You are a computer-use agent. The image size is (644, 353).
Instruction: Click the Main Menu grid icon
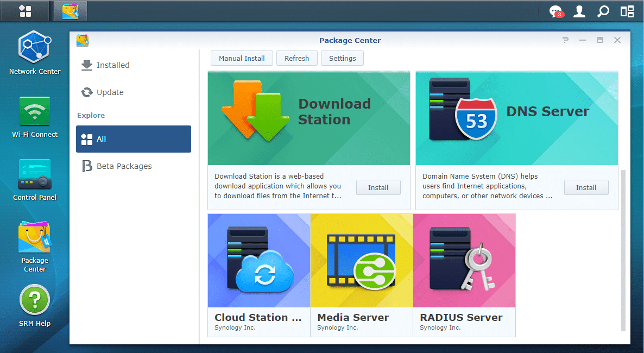(x=25, y=11)
